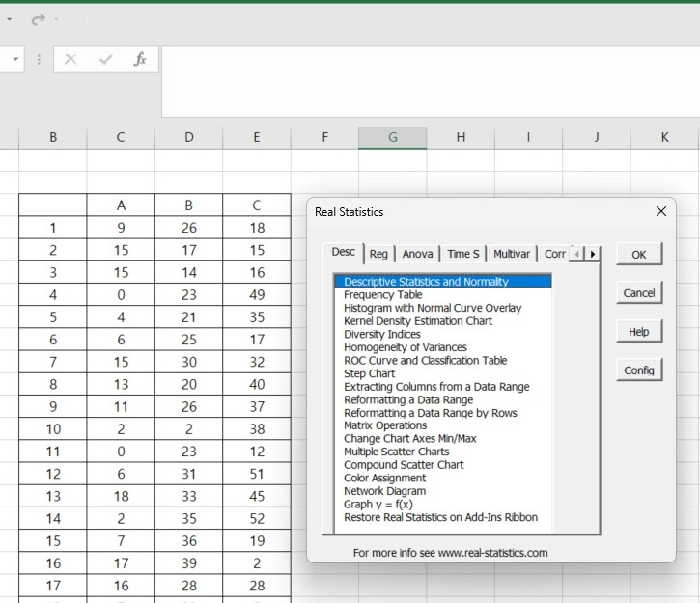Click the cell containing 51
Viewport: 700px width, 603px height.
(x=257, y=474)
